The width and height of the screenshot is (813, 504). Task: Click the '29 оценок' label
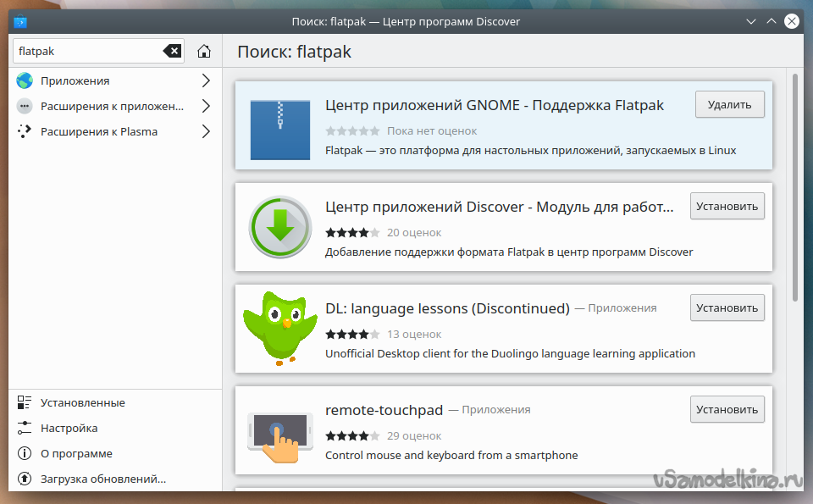coord(414,435)
